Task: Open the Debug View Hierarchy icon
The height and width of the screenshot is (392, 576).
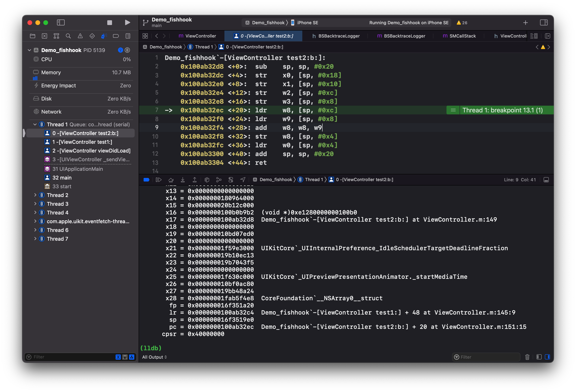Action: tap(207, 180)
